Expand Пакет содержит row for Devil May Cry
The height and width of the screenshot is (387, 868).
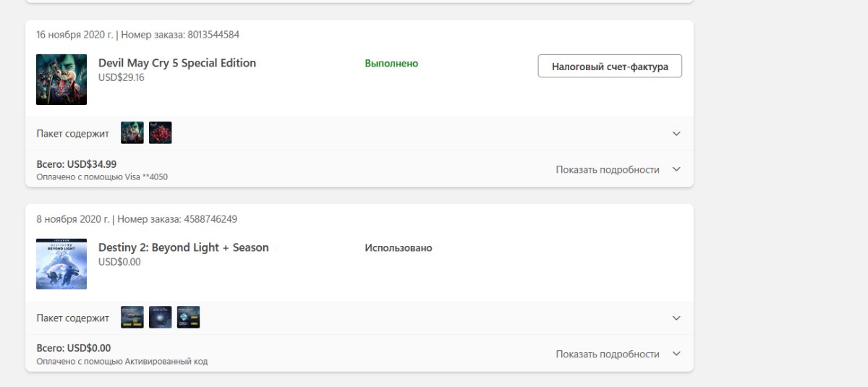pos(676,134)
